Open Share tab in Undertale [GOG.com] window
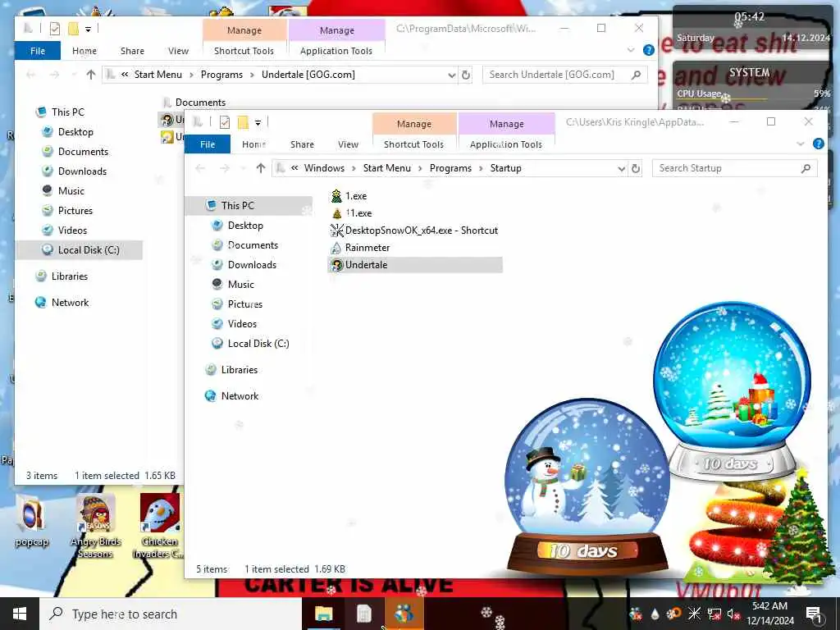840x630 pixels. (132, 51)
